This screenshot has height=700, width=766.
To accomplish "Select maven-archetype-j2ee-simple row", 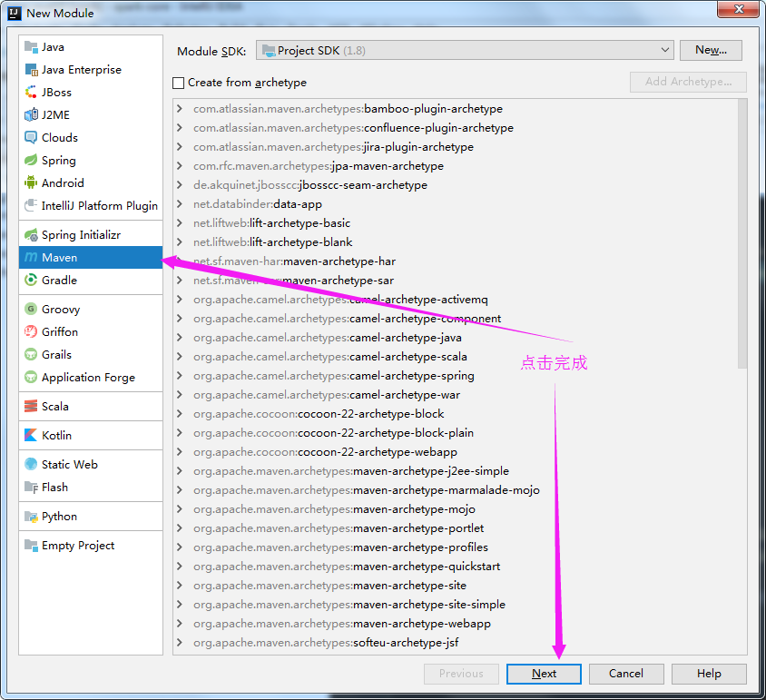I will (455, 470).
